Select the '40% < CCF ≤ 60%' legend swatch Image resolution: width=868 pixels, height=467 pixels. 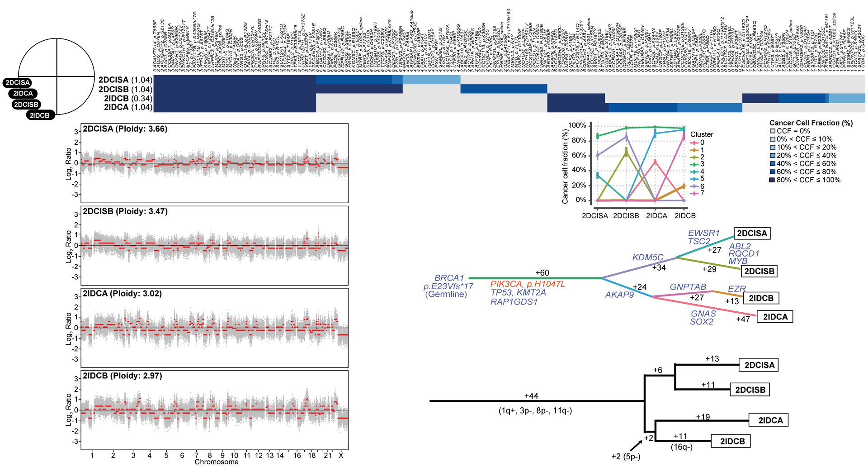(x=773, y=164)
